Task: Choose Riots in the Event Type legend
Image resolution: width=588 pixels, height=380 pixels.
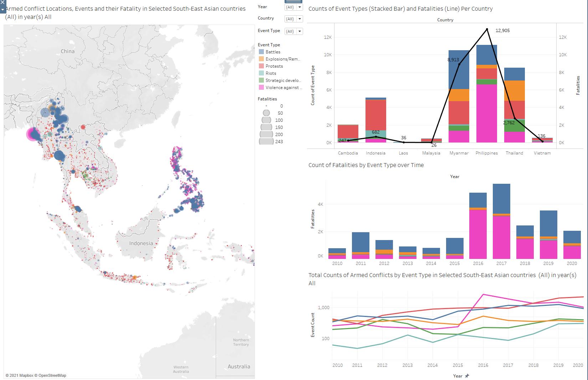Action: point(271,73)
